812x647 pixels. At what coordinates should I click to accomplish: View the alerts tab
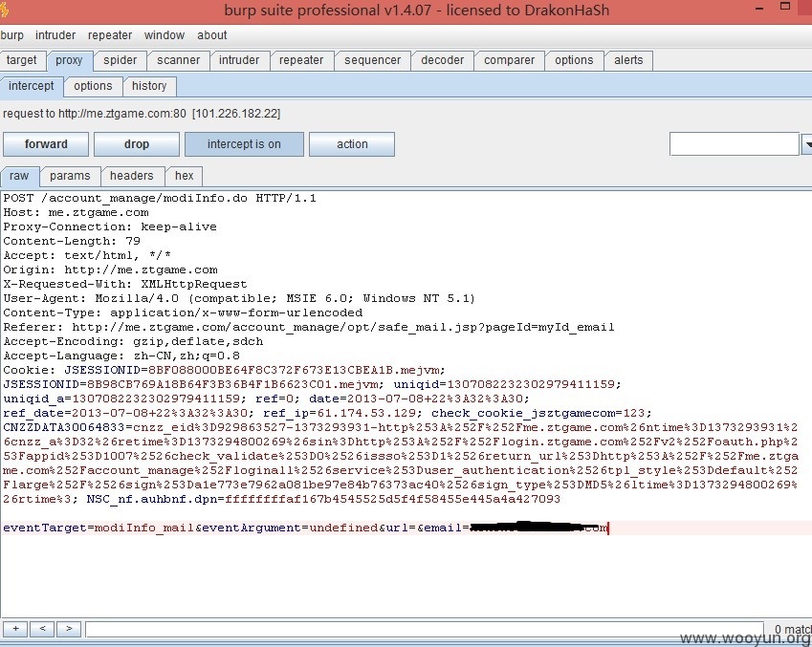(x=628, y=60)
